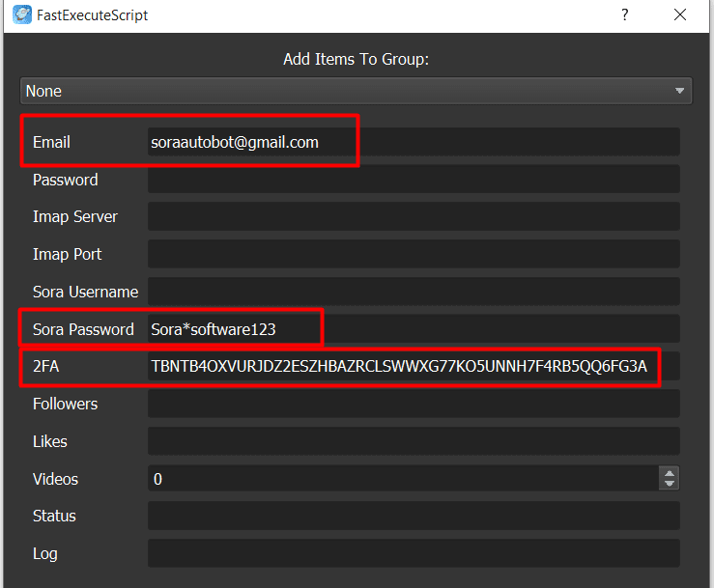Select the Imap Port field

pyautogui.click(x=414, y=254)
